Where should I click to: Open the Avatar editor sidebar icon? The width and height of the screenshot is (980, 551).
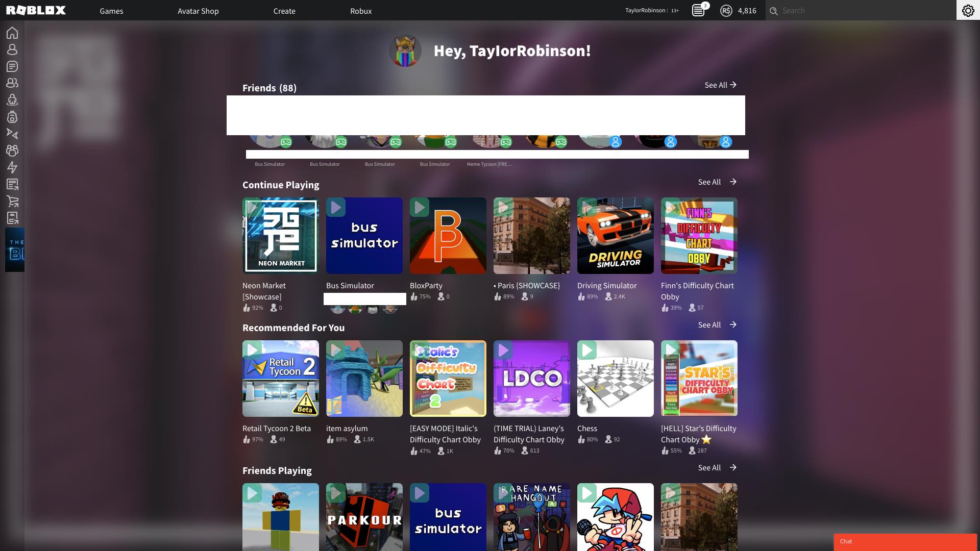[x=12, y=100]
